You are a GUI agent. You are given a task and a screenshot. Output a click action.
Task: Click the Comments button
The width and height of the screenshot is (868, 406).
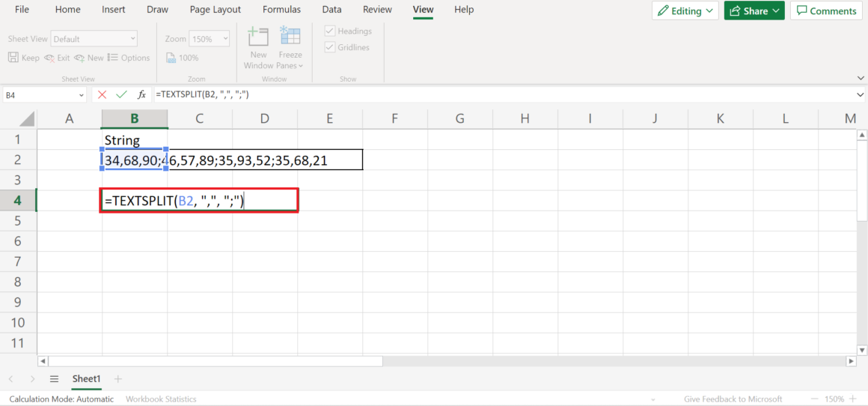click(x=826, y=10)
